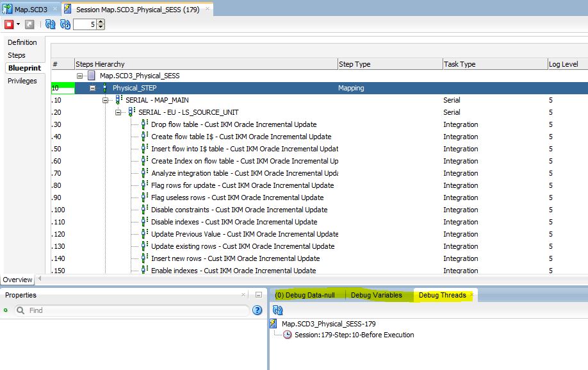This screenshot has height=370, width=588.
Task: Select the Overview tab at bottom left
Action: [17, 280]
